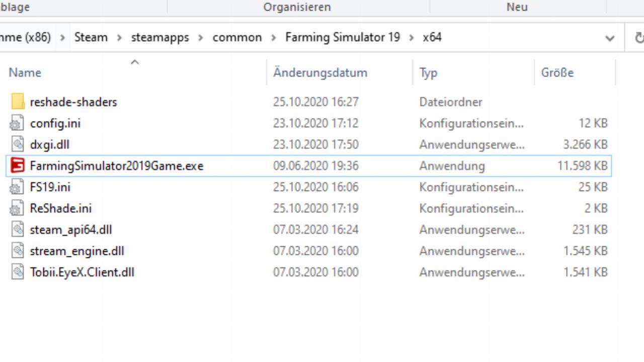
Task: Navigate to steamapps in the breadcrumb
Action: [x=160, y=37]
